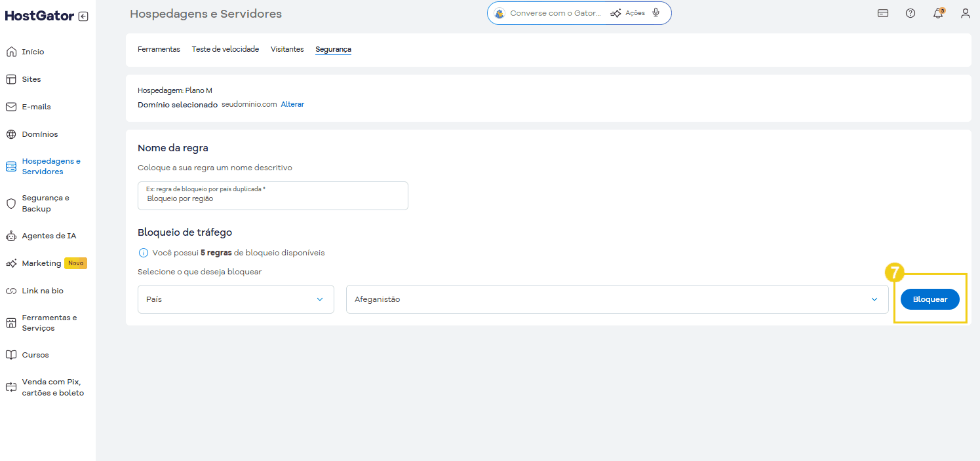Click the info icon next to 5 regras

[x=143, y=252]
